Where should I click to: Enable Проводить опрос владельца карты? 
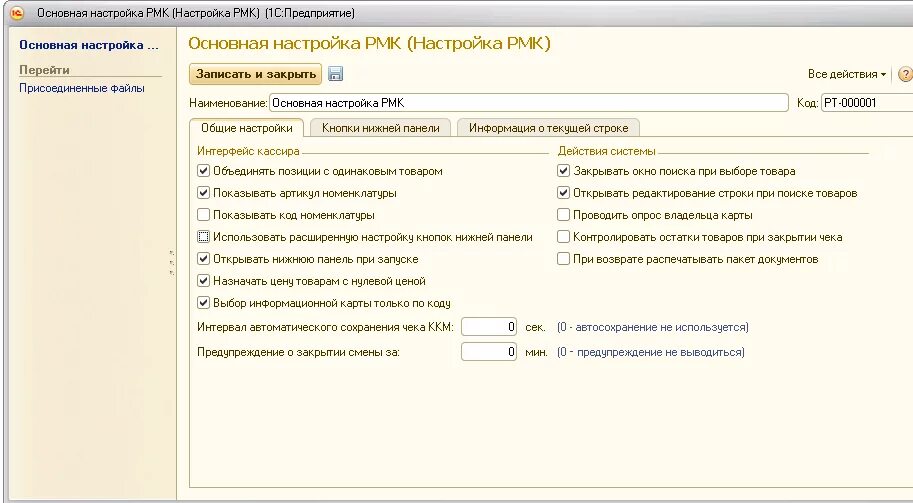563,215
